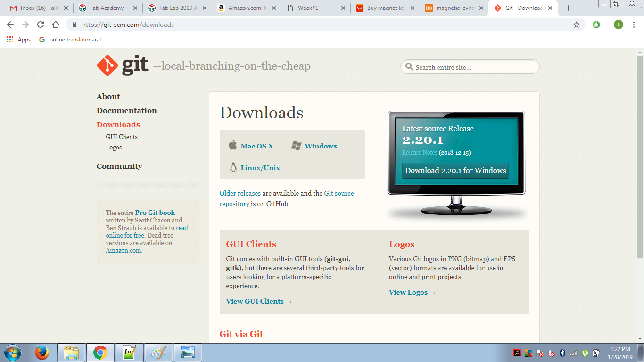Open the Amazon.com link in sidebar
644x362 pixels.
coord(124,250)
